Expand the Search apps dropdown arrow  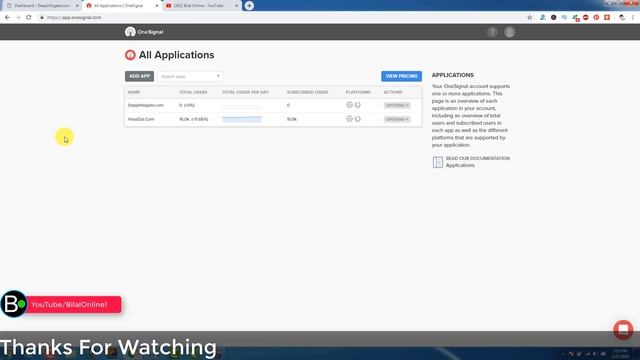point(218,76)
